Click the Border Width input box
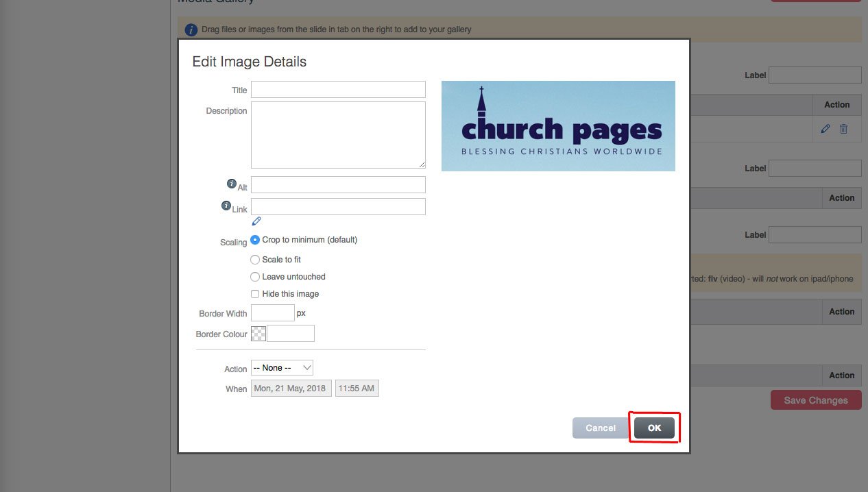The image size is (868, 492). [x=273, y=312]
